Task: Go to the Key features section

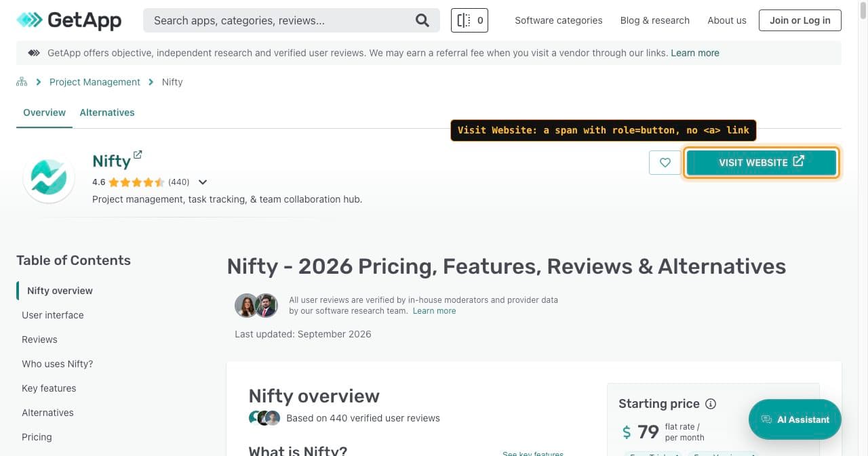Action: 49,388
